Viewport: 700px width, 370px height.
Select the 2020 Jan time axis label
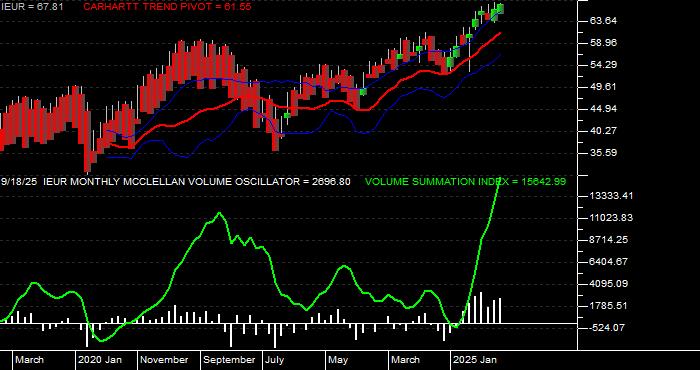100,360
